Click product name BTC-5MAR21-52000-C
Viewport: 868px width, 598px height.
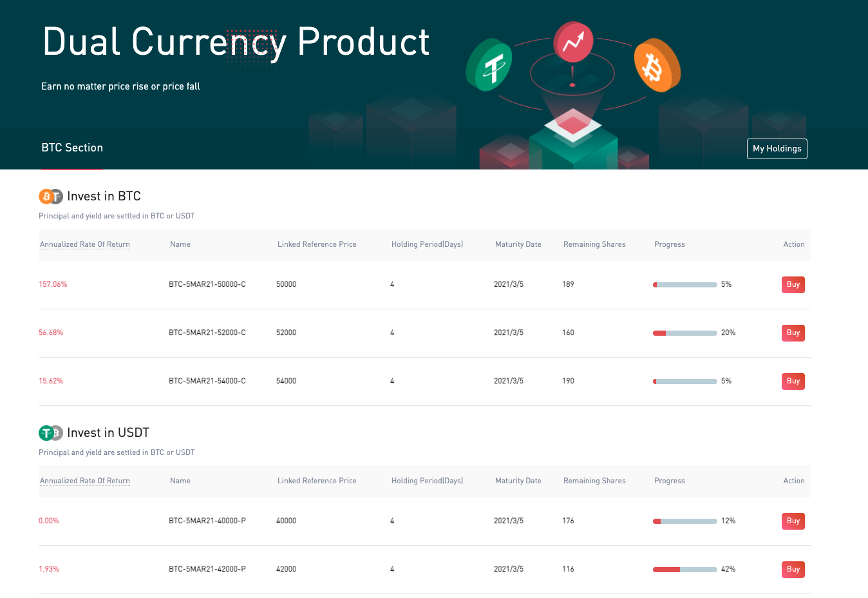pyautogui.click(x=207, y=333)
